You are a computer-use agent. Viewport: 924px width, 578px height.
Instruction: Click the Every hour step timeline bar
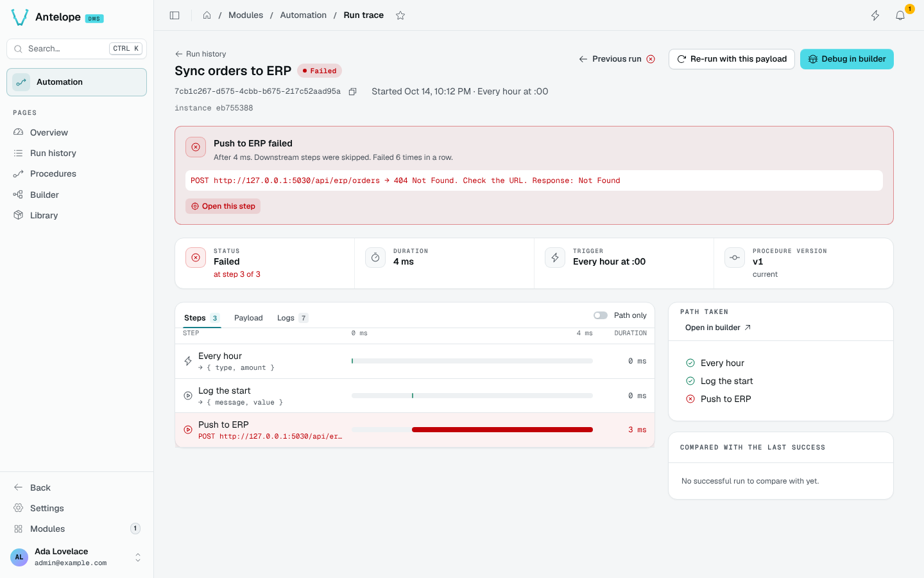coord(472,361)
